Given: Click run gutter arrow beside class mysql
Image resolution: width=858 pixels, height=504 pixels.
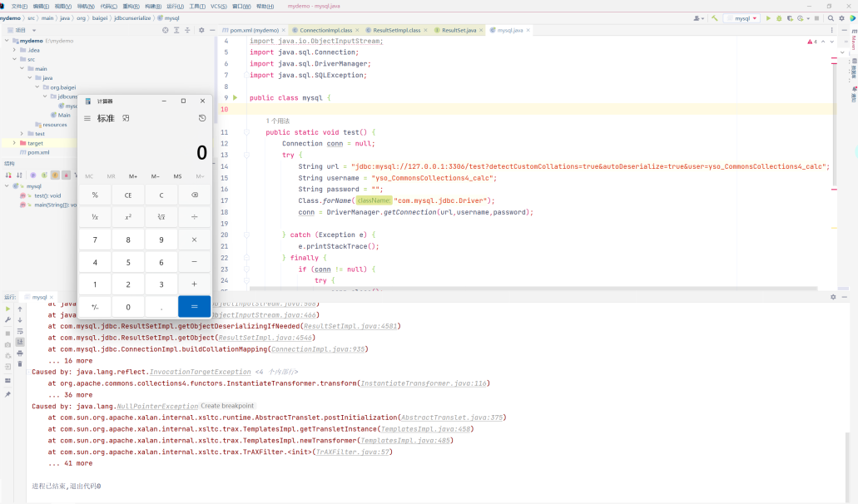Looking at the screenshot, I should [x=236, y=97].
